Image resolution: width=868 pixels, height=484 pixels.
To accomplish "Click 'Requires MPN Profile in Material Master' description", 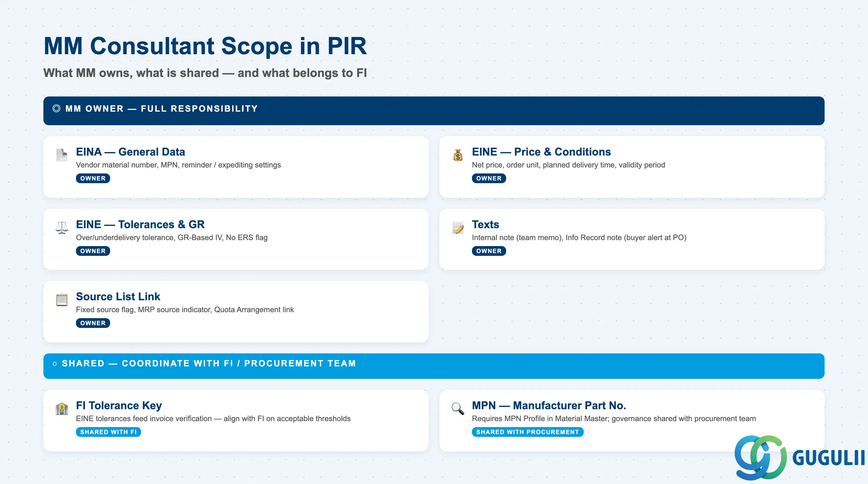I will tap(614, 419).
